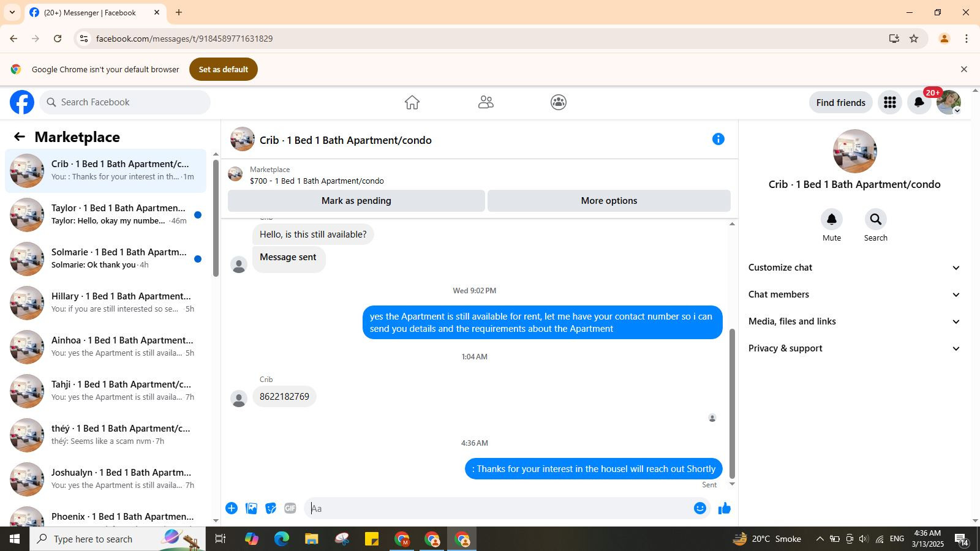Open the Solmarie conversation
The height and width of the screenshot is (551, 980).
click(x=105, y=259)
